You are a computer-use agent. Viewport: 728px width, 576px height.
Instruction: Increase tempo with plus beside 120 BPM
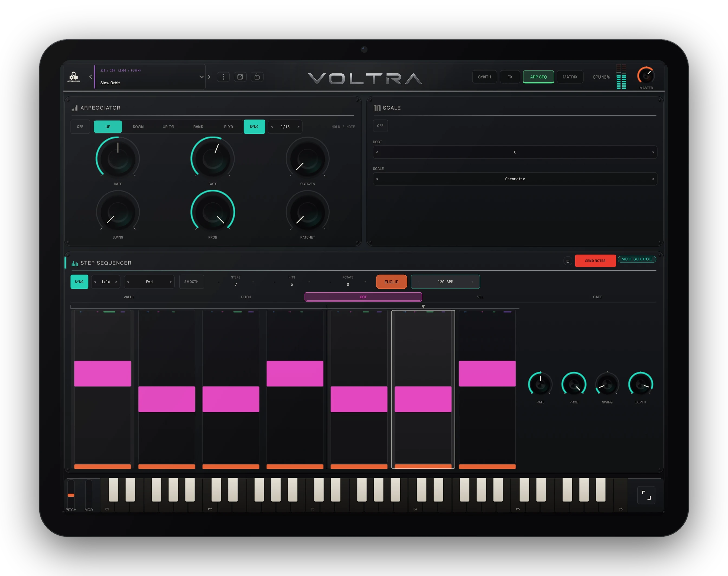coord(472,282)
